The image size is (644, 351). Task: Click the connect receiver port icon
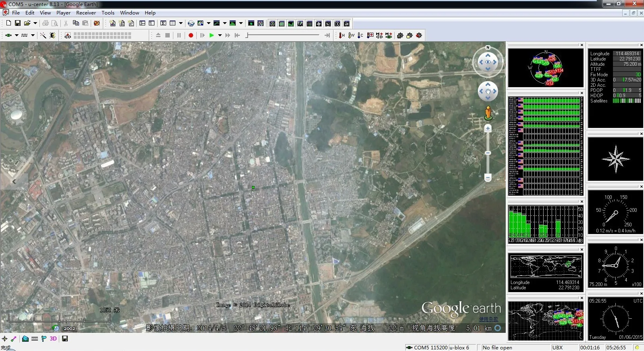[8, 36]
